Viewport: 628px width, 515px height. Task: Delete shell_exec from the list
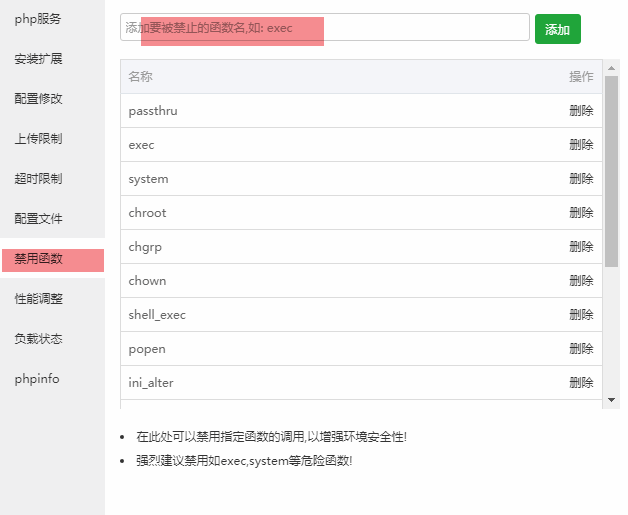(581, 315)
